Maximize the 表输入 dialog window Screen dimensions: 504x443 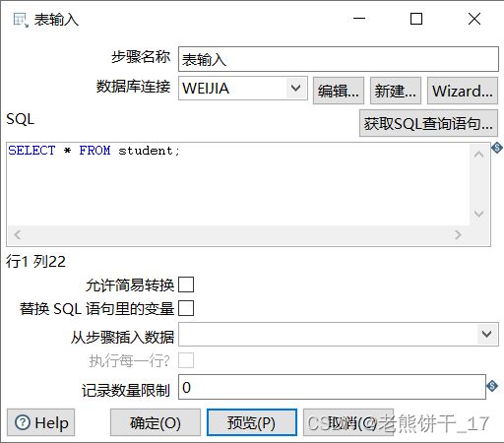tap(416, 19)
